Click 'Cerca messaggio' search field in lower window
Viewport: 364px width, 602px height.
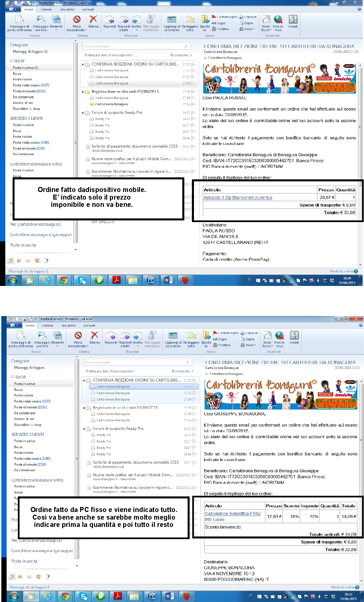pyautogui.click(x=138, y=362)
